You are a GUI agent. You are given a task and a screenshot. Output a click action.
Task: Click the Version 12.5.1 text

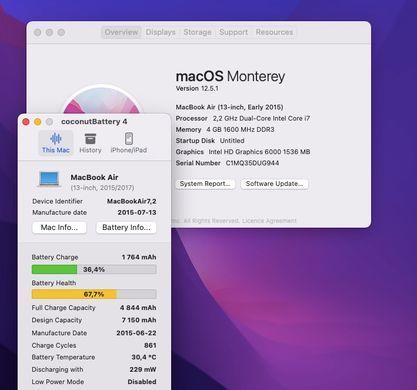point(197,89)
